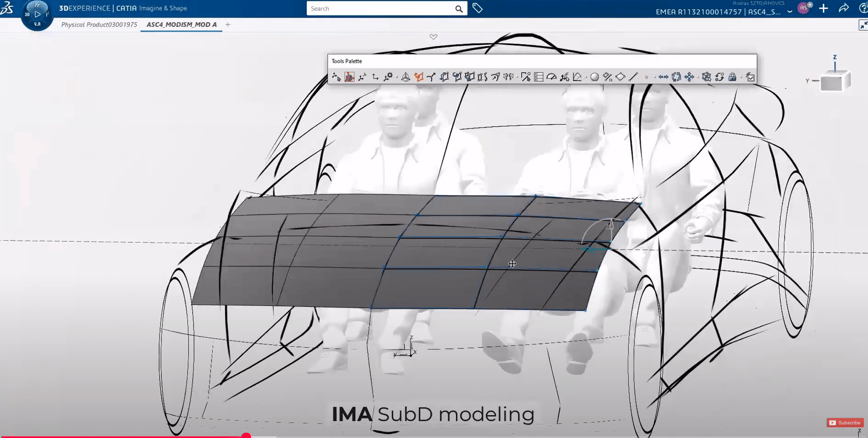Screen dimensions: 868x438
Task: Select the vertex arrow selection tool
Action: pos(336,77)
